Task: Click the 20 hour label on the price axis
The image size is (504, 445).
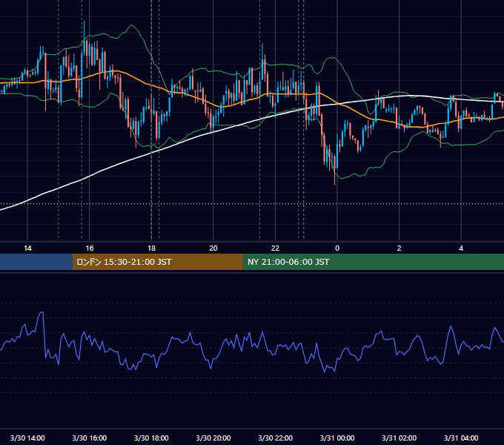Action: (213, 248)
